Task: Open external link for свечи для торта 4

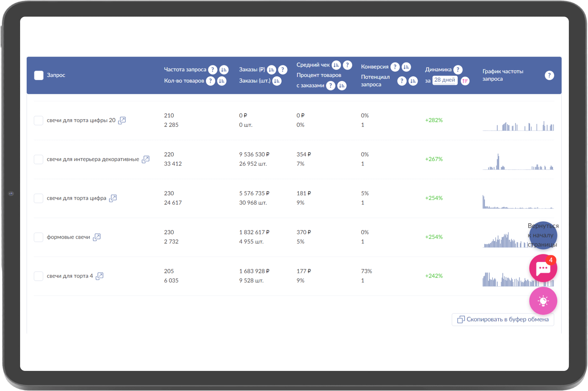Action: click(x=100, y=276)
